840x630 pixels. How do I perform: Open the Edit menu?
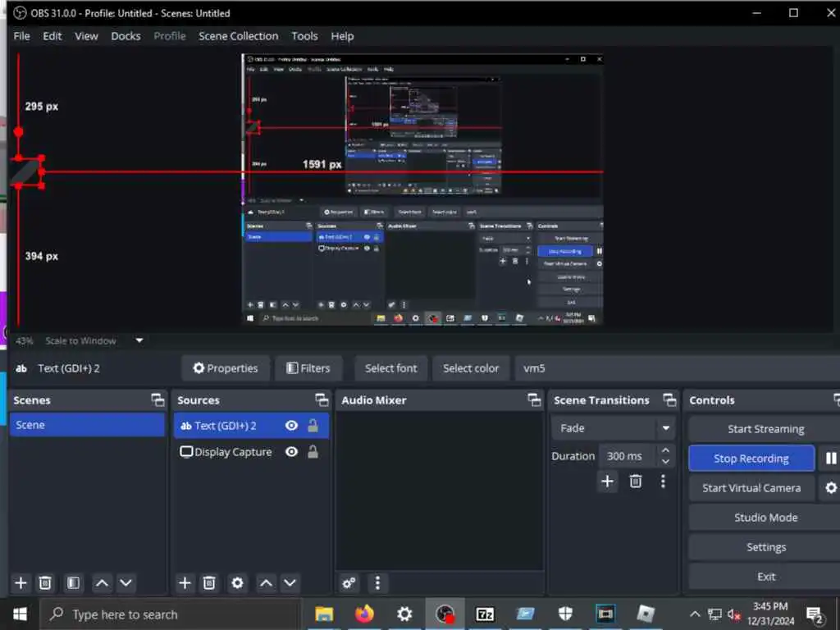coord(52,36)
